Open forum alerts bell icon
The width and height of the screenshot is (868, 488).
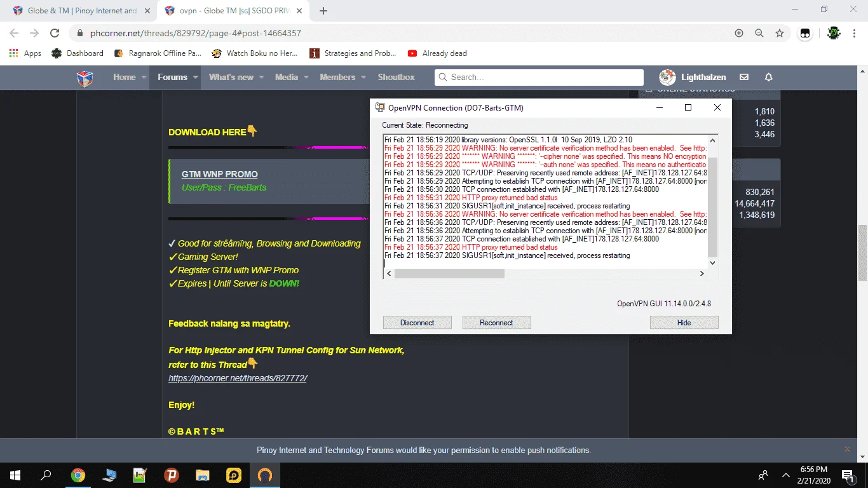[768, 77]
